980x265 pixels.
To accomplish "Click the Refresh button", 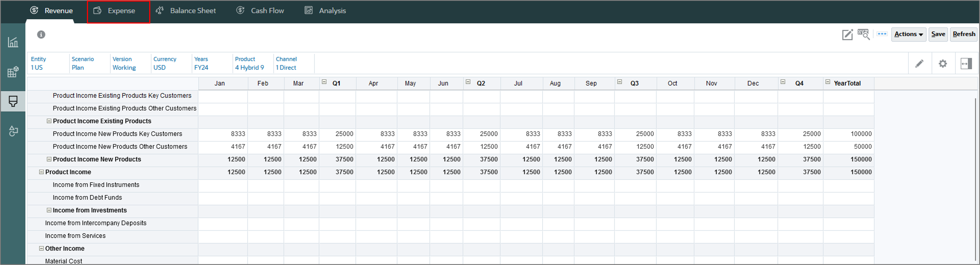I will tap(964, 34).
